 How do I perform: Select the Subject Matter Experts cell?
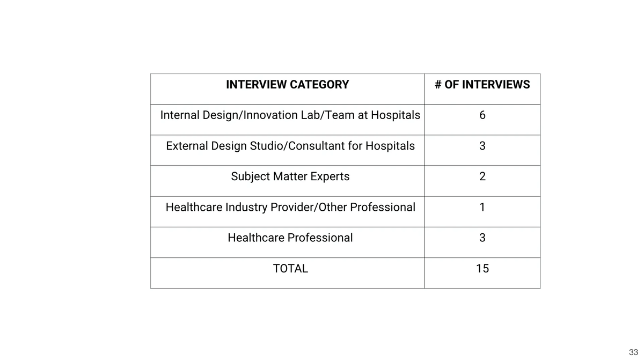[287, 181]
